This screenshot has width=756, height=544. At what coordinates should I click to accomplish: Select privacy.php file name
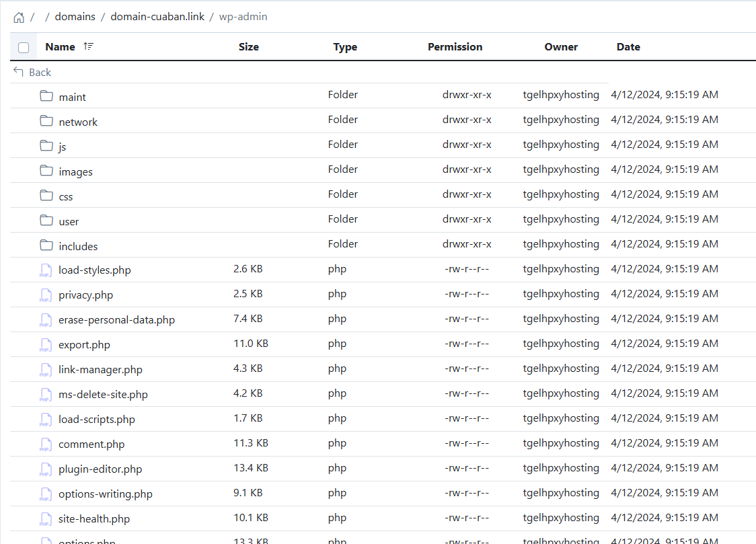(x=86, y=295)
